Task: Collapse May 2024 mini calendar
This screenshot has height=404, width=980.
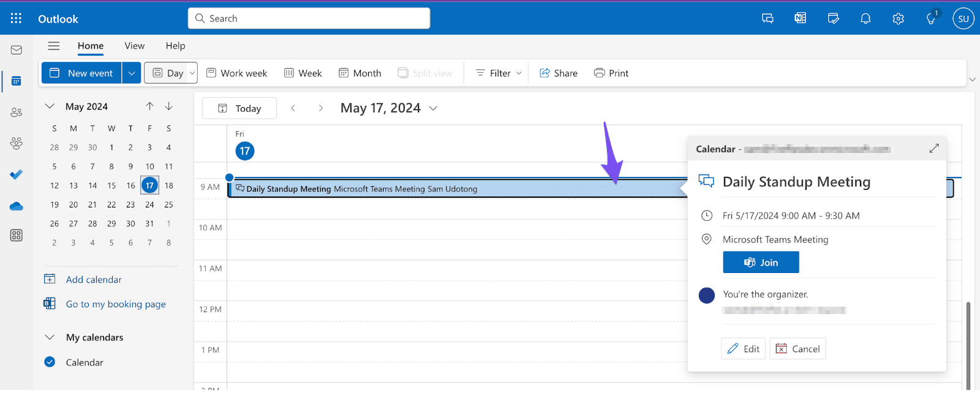Action: coord(50,107)
